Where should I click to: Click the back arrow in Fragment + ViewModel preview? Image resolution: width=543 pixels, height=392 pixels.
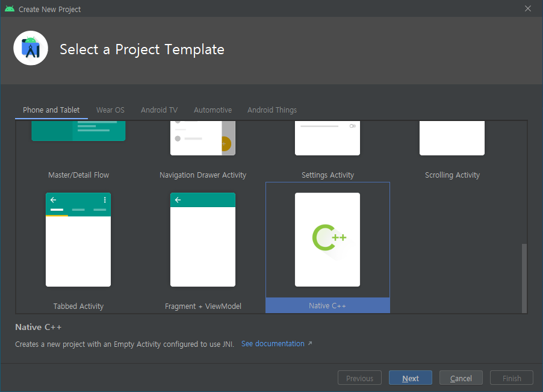[178, 200]
